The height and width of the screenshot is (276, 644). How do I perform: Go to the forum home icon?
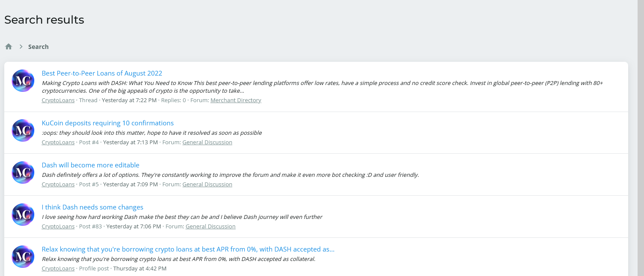(x=9, y=47)
